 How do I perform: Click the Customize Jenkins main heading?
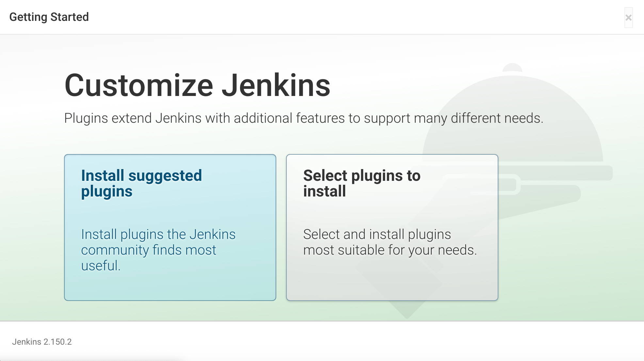(197, 85)
